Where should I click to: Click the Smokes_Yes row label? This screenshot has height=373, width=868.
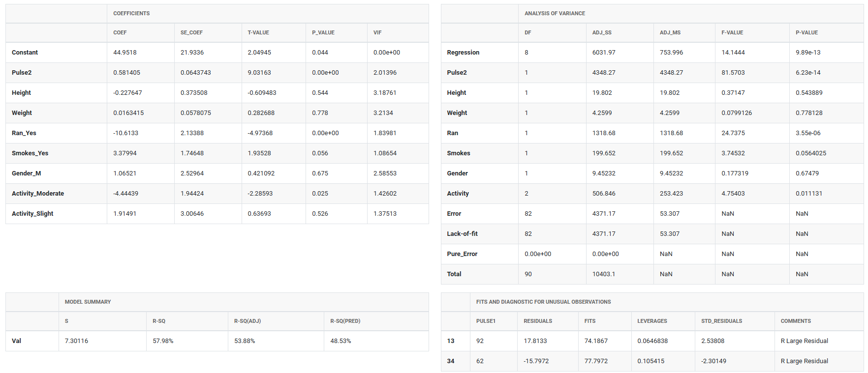pyautogui.click(x=30, y=153)
